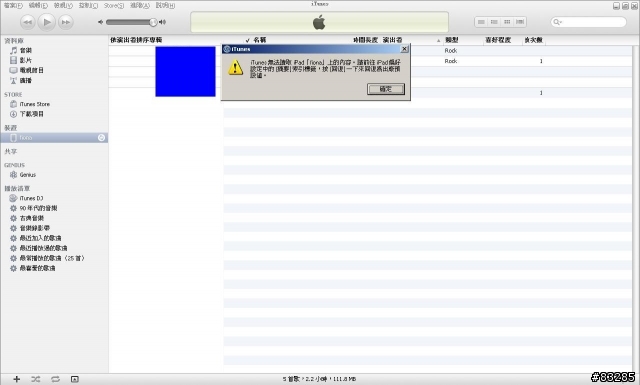Click the Previous track rewind button
This screenshot has width=640, height=385.
27,22
